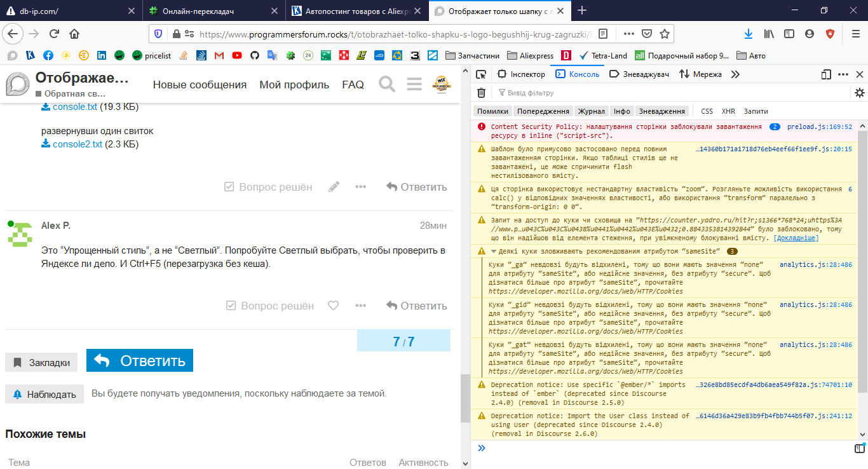Open the Aliexpress bookmarks folder
Screen dimensions: 868x469
point(530,56)
